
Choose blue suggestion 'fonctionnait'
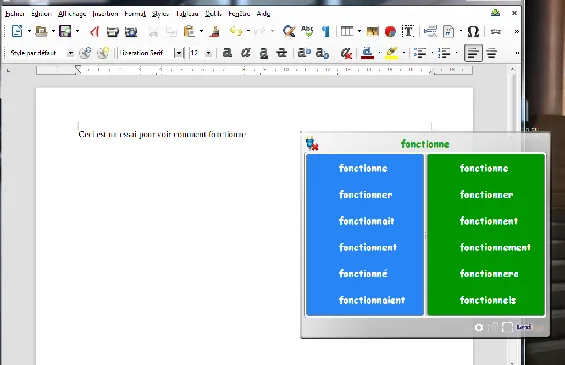(x=366, y=221)
